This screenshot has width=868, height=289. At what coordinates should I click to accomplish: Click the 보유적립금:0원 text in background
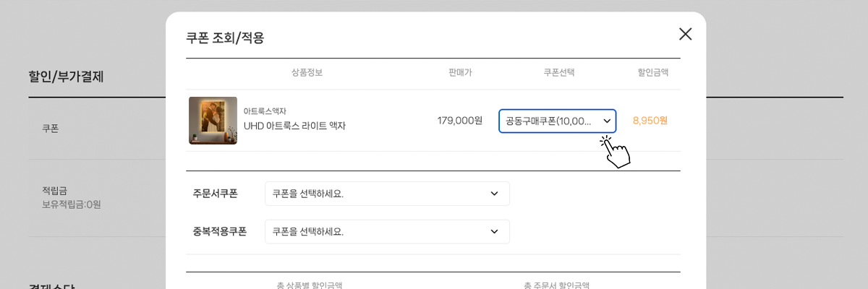coord(72,204)
